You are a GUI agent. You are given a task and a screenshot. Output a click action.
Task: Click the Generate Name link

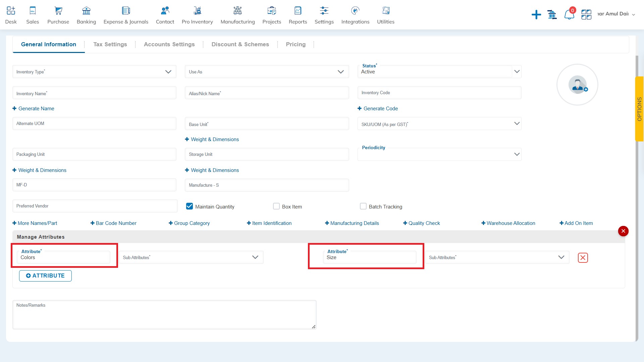pos(33,109)
